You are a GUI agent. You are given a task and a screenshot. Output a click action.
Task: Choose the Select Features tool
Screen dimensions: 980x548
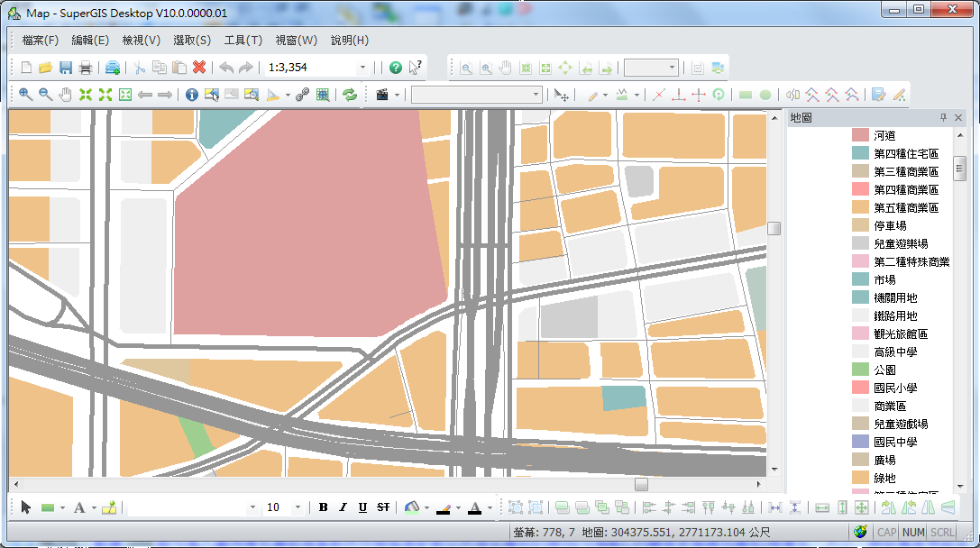[x=212, y=95]
